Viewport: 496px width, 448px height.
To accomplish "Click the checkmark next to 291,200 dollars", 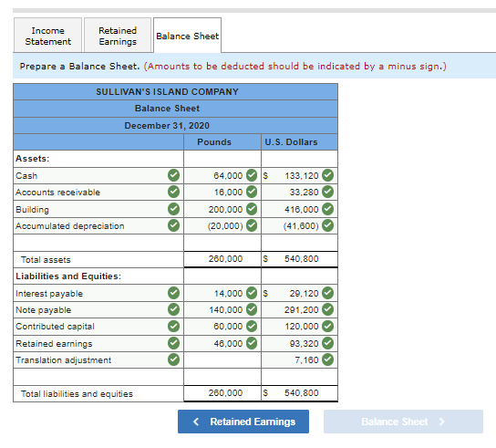I will [x=327, y=309].
